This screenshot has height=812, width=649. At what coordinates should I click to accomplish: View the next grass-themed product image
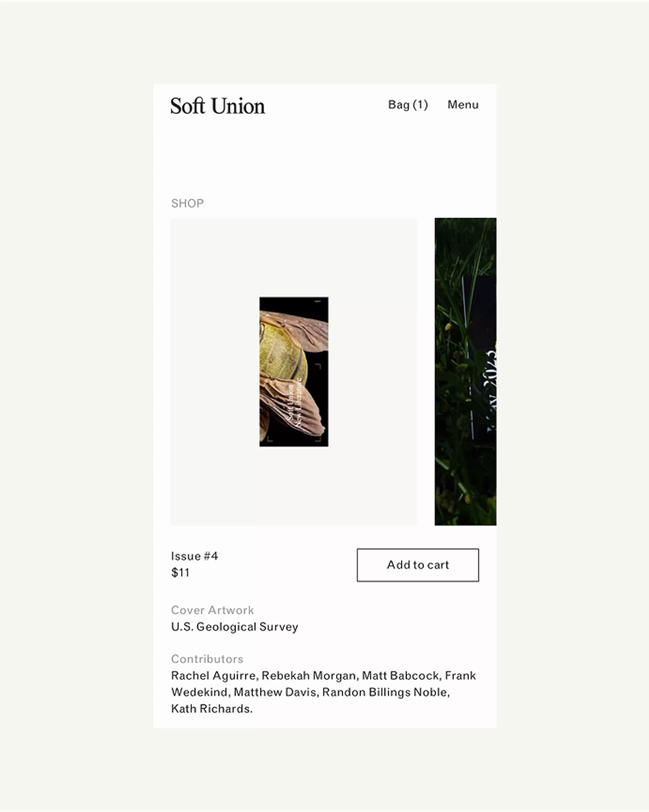(x=465, y=371)
